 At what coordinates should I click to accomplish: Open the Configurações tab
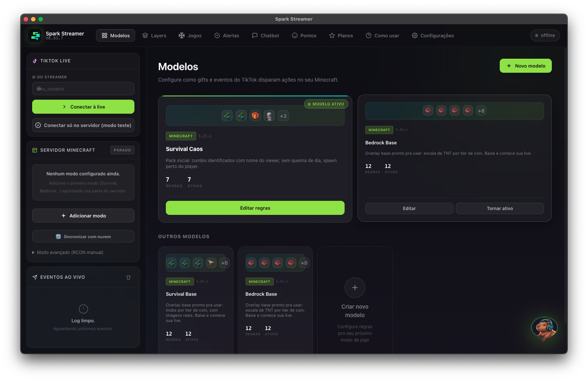click(433, 35)
